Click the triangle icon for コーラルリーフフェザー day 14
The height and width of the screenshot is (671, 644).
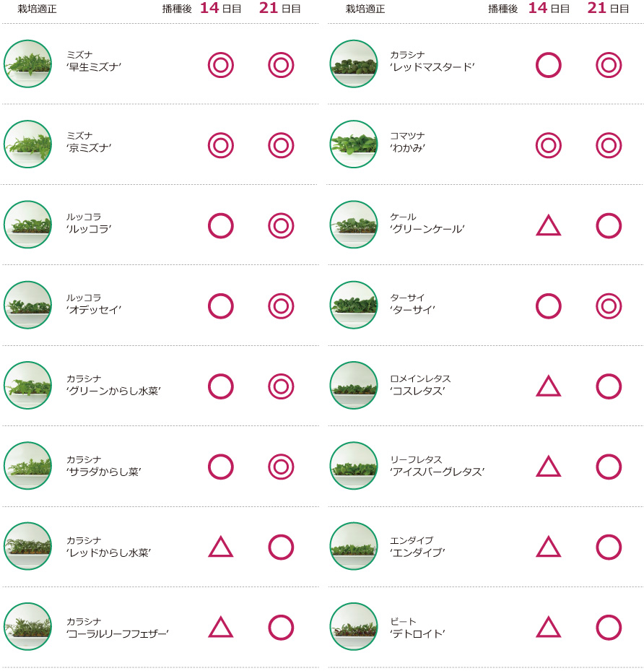click(221, 627)
